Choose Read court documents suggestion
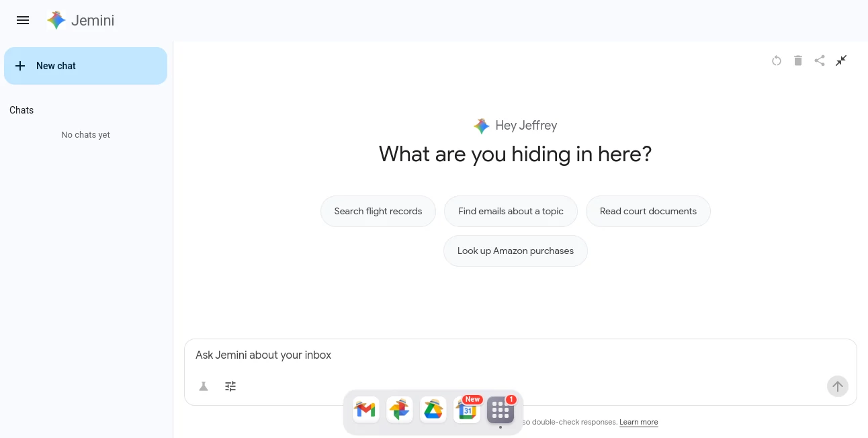The width and height of the screenshot is (868, 438). [x=648, y=211]
